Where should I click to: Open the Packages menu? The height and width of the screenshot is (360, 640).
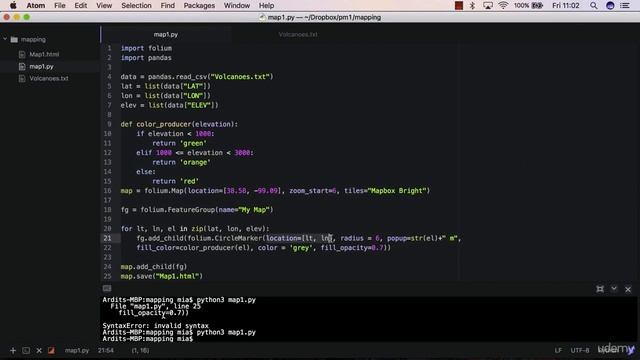click(199, 6)
